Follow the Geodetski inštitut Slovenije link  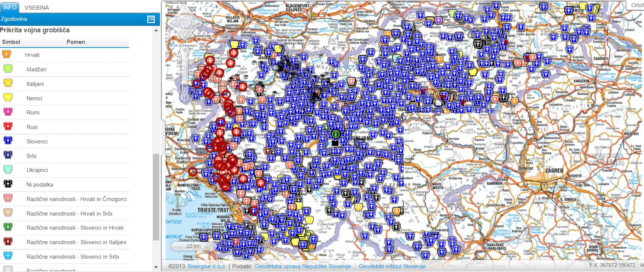pos(392,266)
